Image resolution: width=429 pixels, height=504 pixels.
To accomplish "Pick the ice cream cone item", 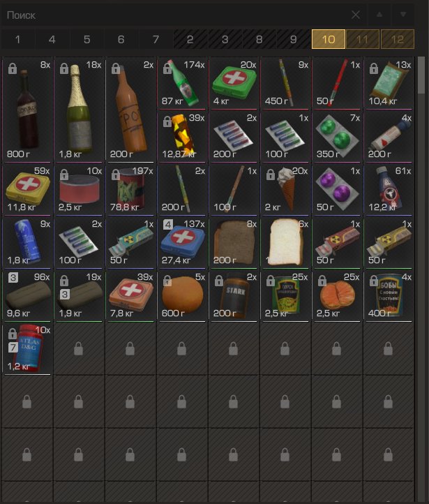I will [x=285, y=189].
